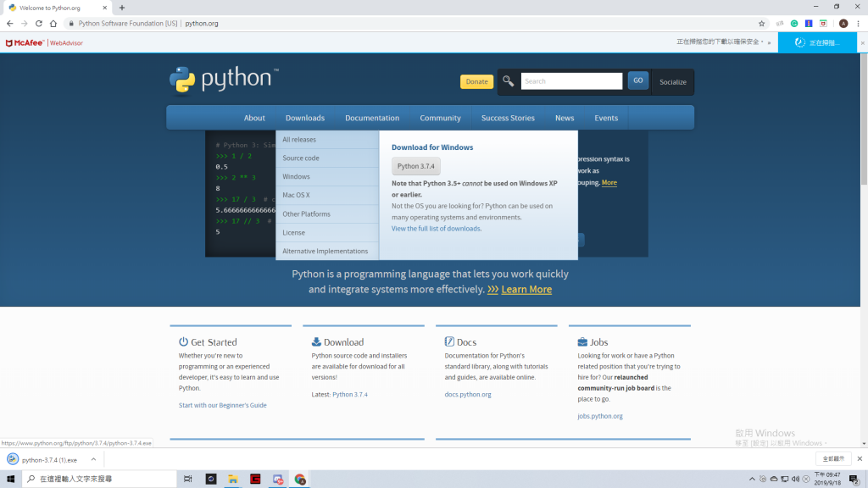Open the Downloads menu
Screen dimensions: 868x488
tap(305, 118)
